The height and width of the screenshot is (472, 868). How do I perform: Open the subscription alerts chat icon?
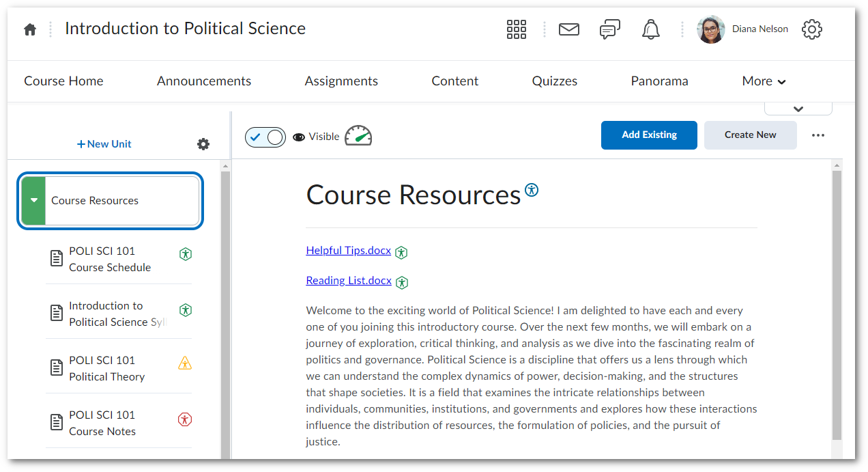tap(609, 29)
